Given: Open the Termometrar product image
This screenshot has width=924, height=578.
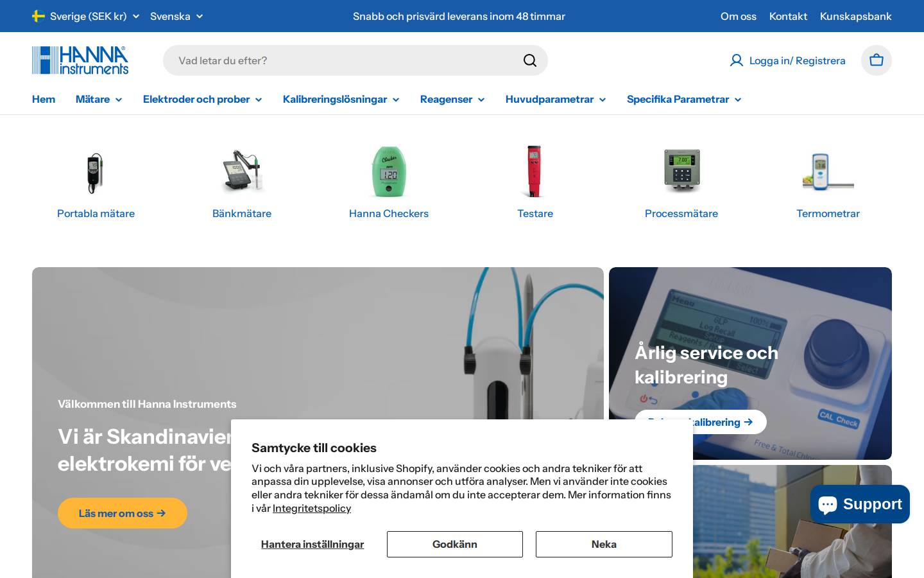Looking at the screenshot, I should coord(828,172).
